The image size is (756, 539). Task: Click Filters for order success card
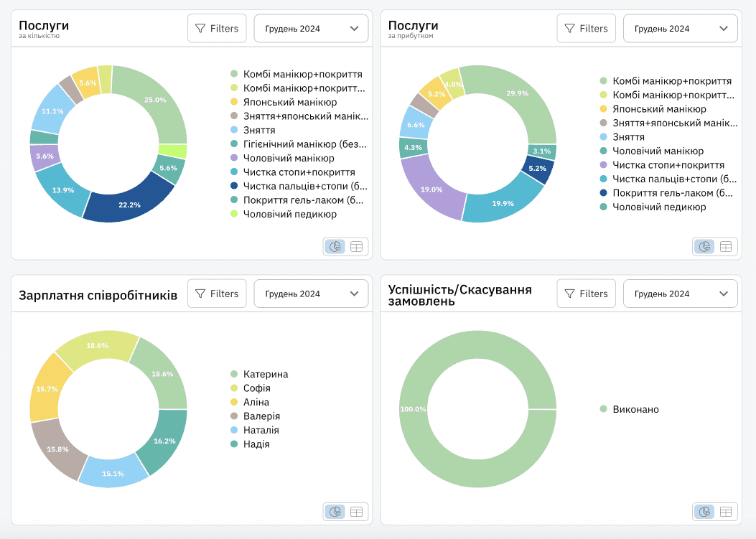coord(586,294)
